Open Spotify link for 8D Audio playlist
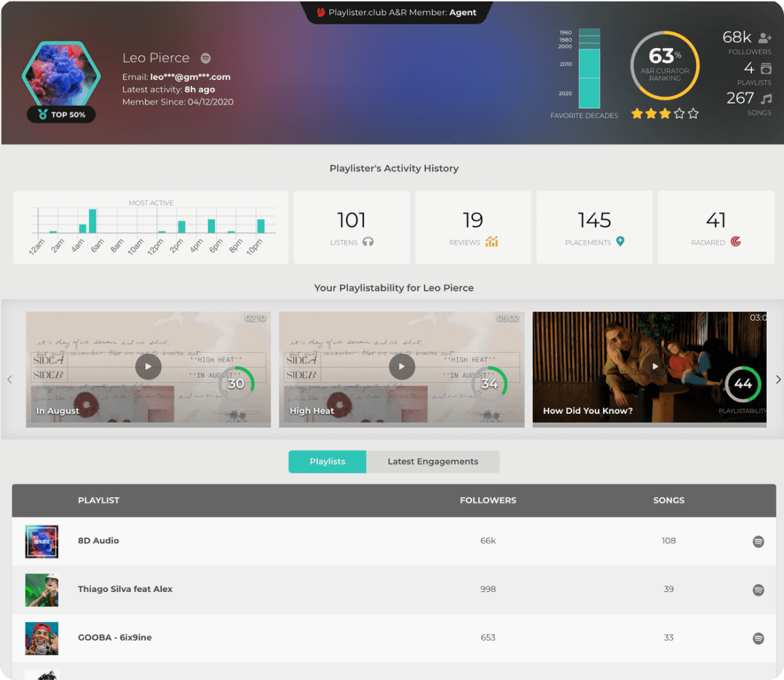This screenshot has width=784, height=680. [758, 542]
